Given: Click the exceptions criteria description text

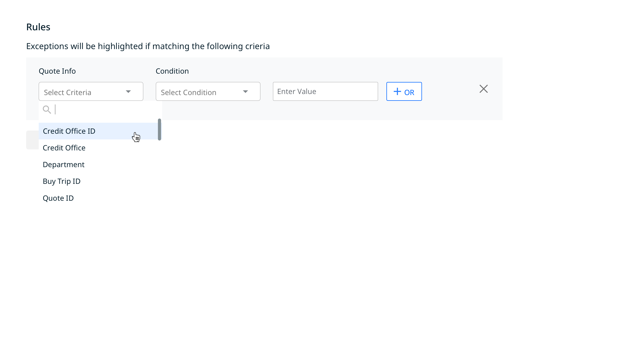Looking at the screenshot, I should click(x=148, y=46).
